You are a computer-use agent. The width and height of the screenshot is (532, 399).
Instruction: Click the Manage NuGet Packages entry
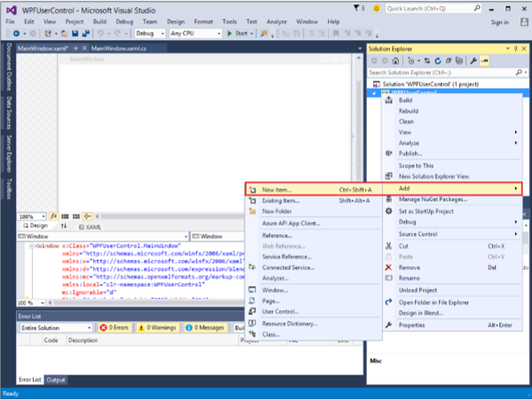pyautogui.click(x=433, y=199)
